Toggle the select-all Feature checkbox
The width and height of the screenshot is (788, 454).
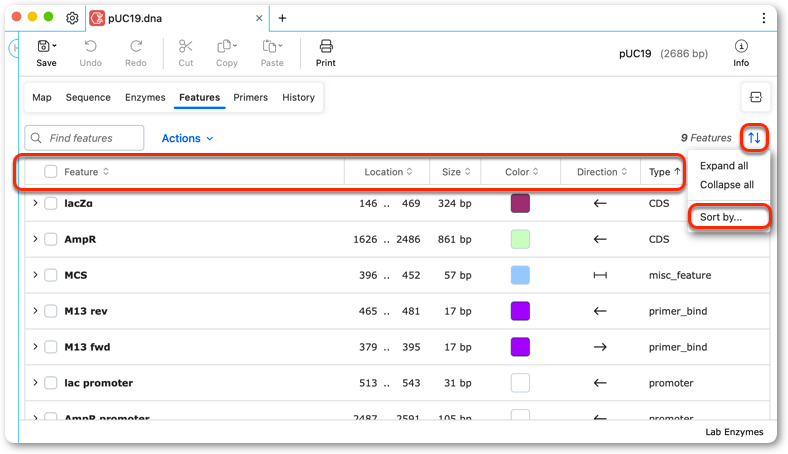point(51,172)
